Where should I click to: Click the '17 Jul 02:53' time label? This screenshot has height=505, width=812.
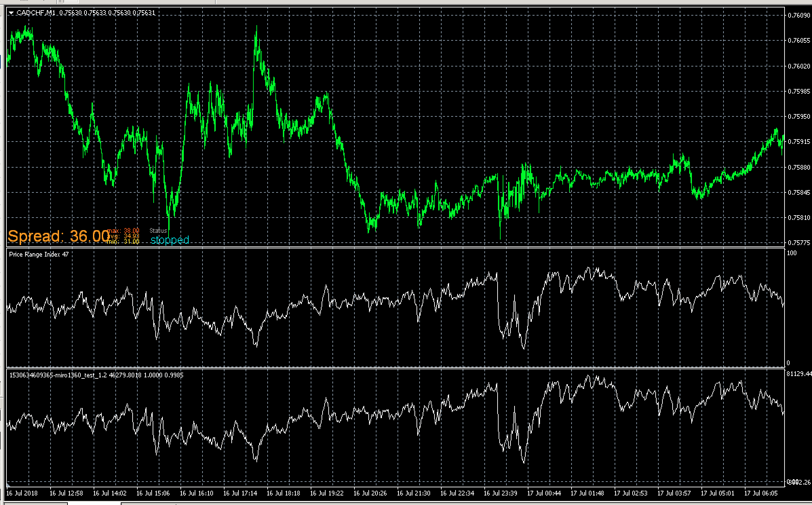[x=631, y=493]
